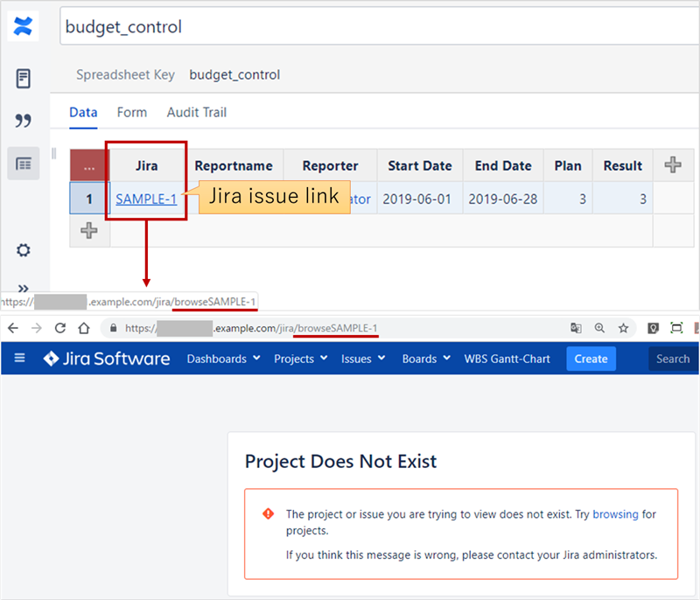The height and width of the screenshot is (600, 700).
Task: Open the Projects dropdown
Action: 300,359
